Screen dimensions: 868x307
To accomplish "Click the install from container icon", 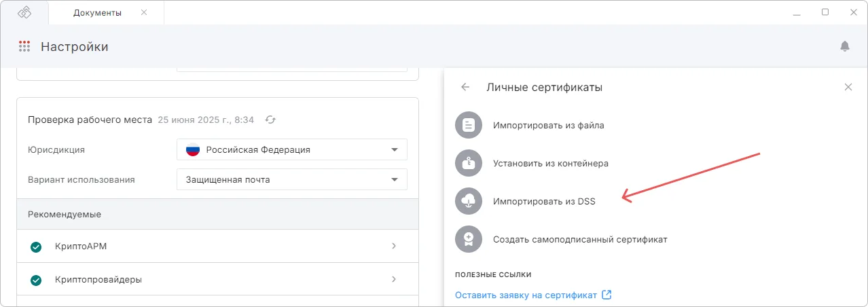I will click(468, 163).
